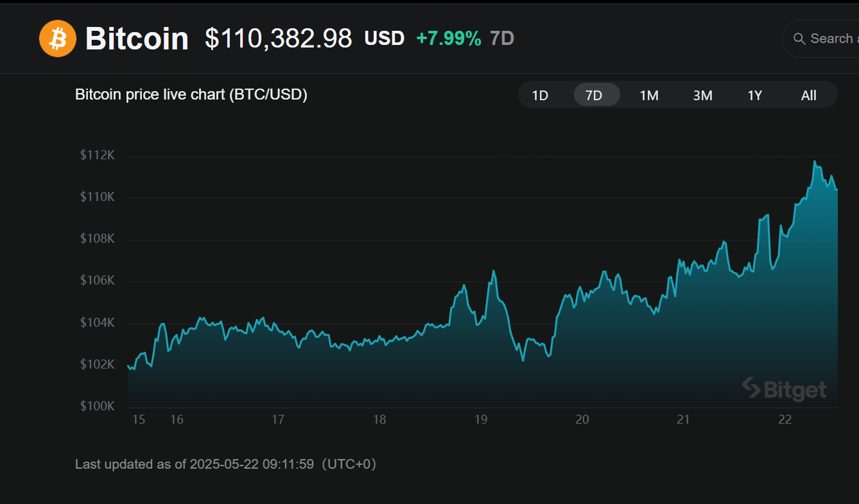Switch chart to 1M range
The width and height of the screenshot is (859, 504).
coord(649,95)
